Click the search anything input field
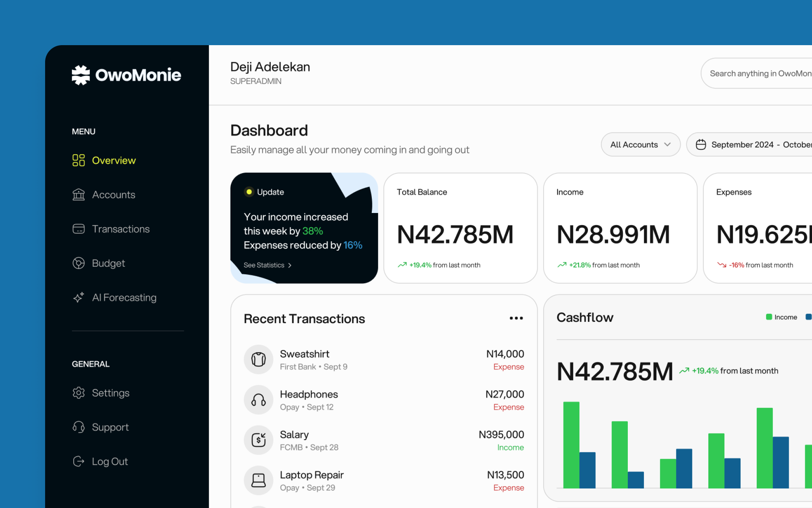Screen dimensions: 812x508 point(756,73)
